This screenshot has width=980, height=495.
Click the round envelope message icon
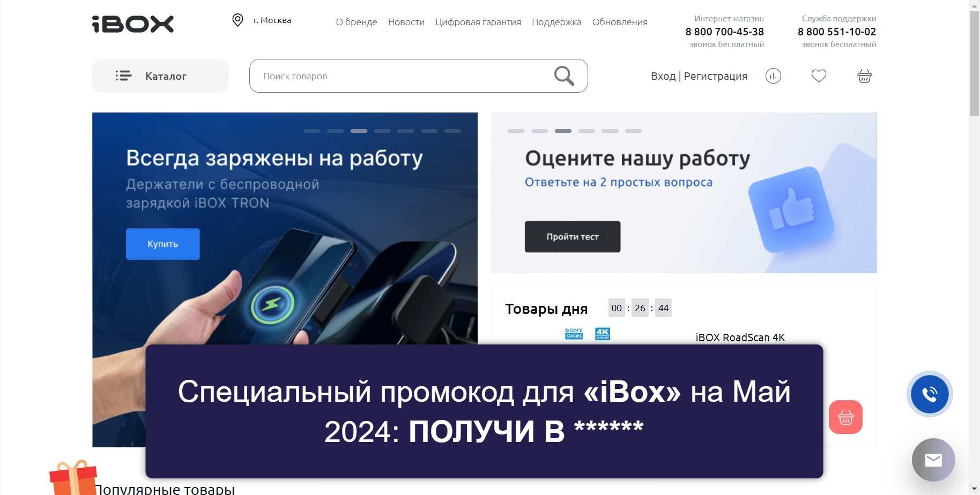(933, 460)
